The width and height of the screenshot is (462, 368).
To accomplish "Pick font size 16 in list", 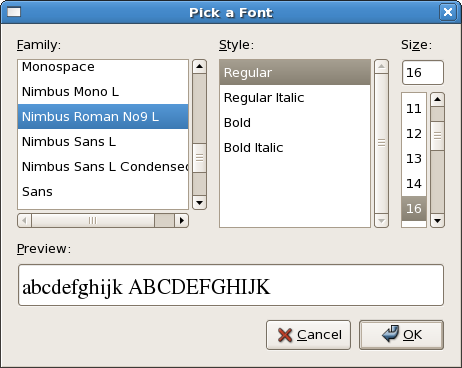I will click(x=414, y=209).
